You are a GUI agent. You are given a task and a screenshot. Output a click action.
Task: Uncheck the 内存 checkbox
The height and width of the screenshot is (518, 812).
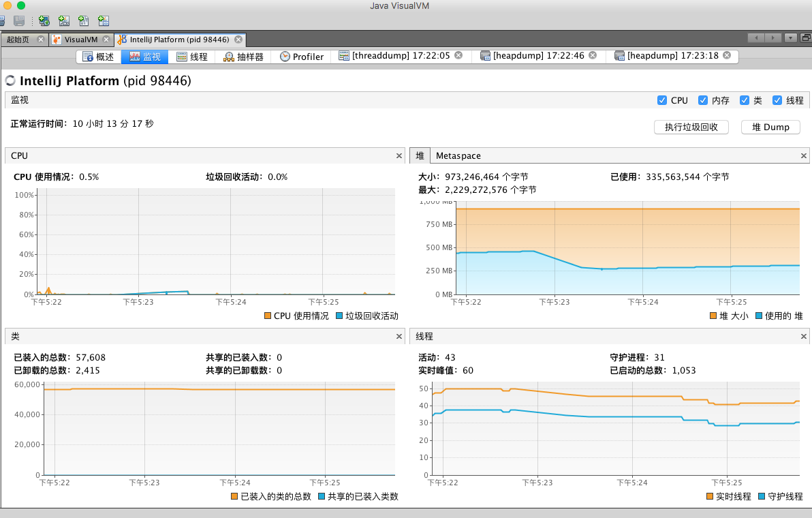click(703, 100)
